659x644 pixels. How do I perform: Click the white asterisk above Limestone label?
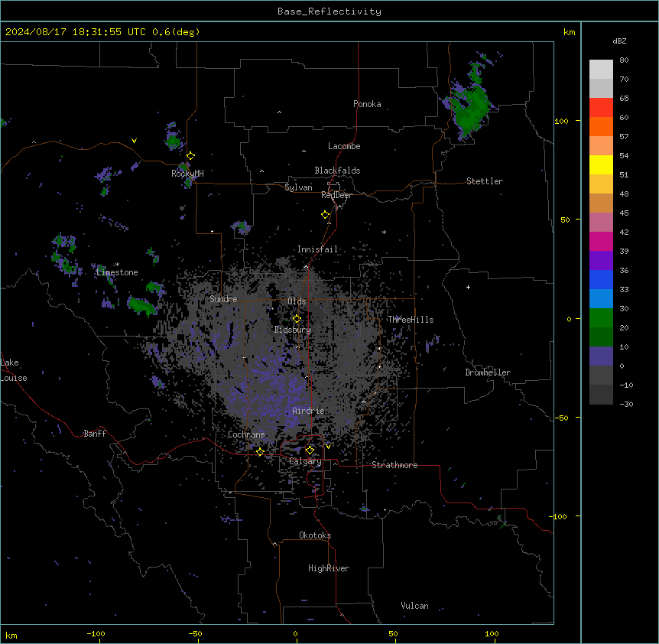pyautogui.click(x=117, y=265)
